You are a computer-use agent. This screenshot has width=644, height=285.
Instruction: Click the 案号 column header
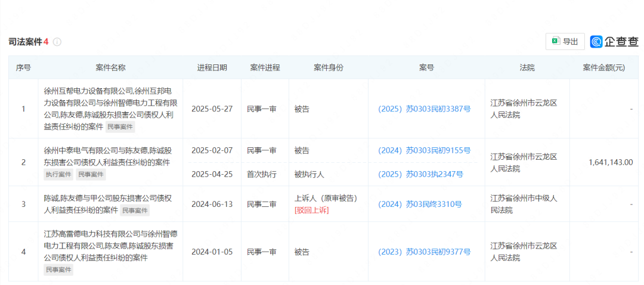(426, 68)
